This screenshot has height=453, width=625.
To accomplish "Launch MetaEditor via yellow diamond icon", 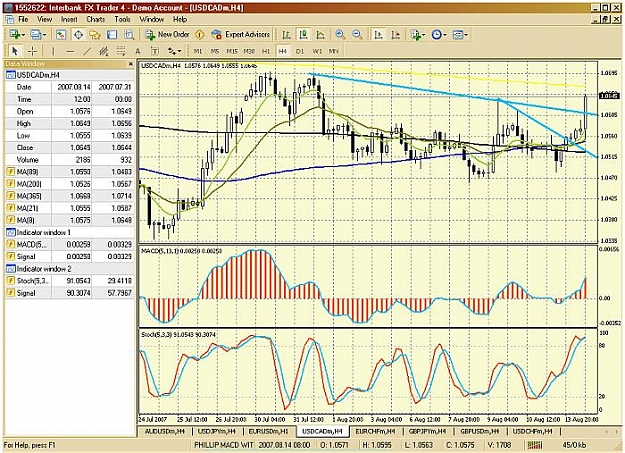I will pos(200,35).
